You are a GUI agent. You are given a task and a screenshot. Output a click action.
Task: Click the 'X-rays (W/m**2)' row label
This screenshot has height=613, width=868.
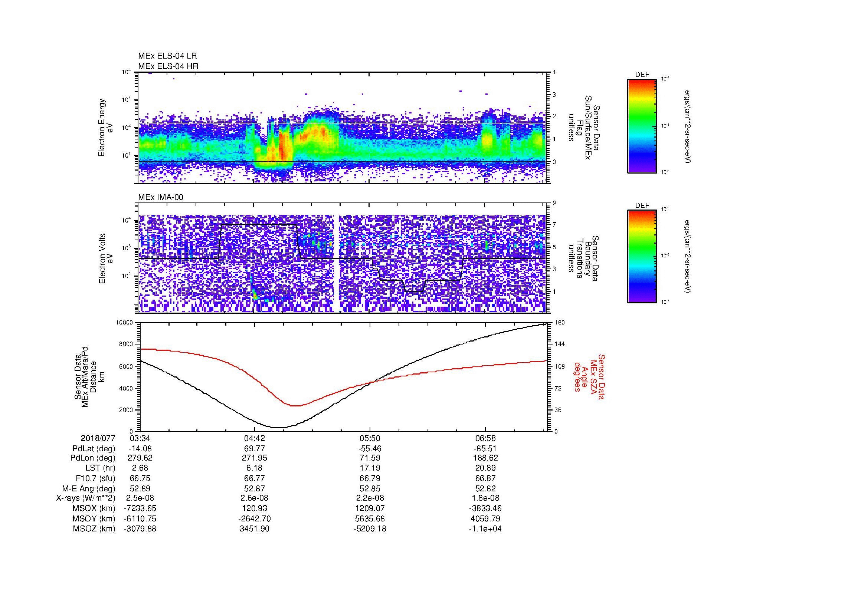tap(86, 498)
